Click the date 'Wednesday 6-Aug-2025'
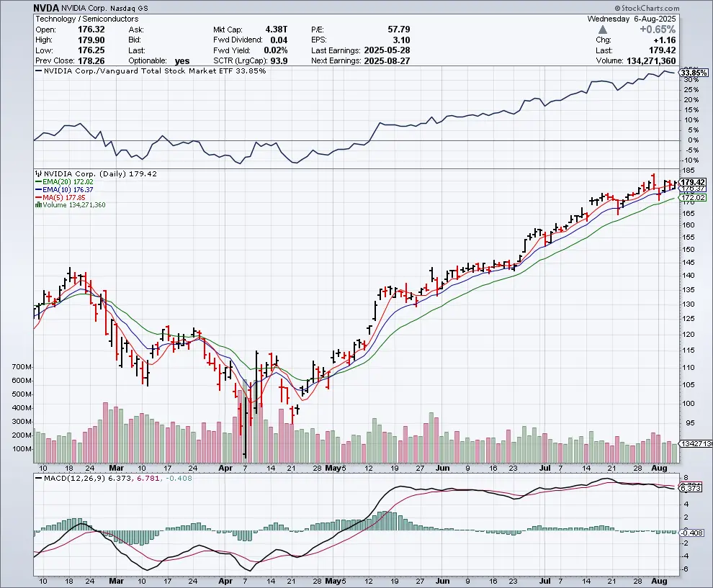 click(x=632, y=19)
